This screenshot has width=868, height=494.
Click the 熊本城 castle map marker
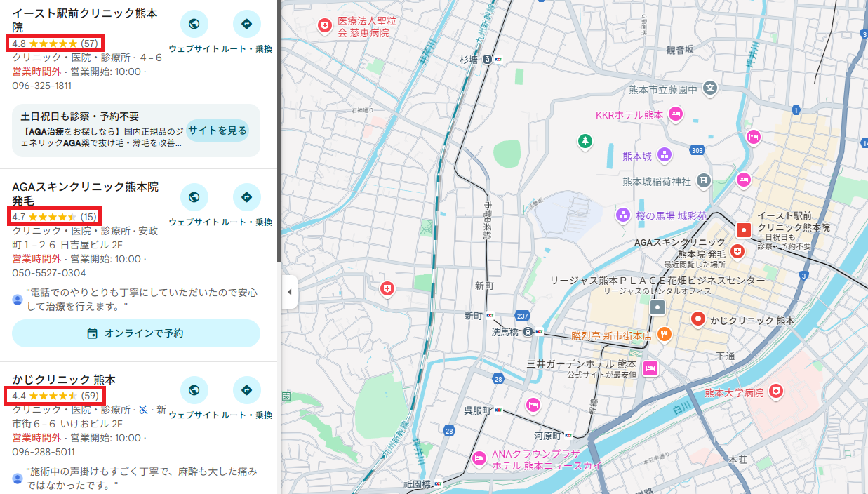(664, 155)
